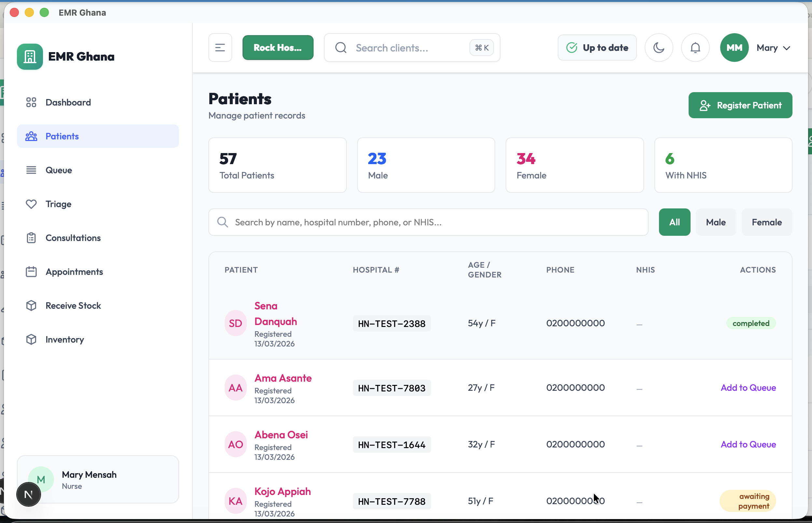The height and width of the screenshot is (523, 812).
Task: Open notifications via the bell icon
Action: (695, 48)
